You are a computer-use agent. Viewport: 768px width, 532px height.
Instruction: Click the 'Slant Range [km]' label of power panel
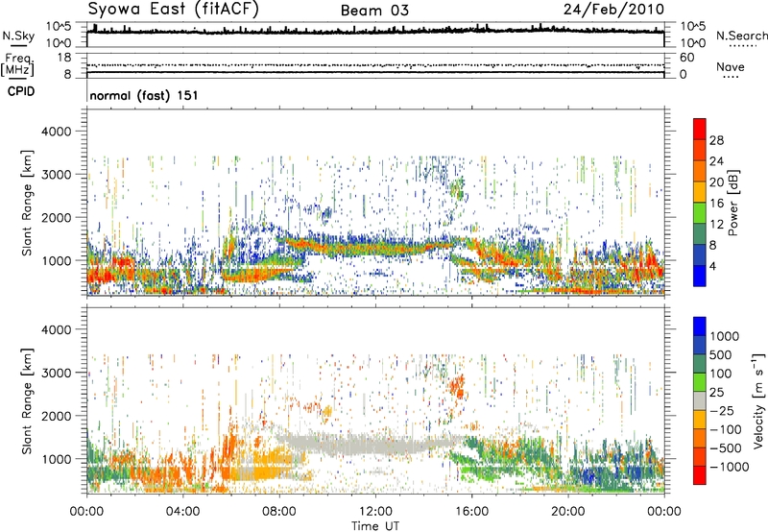click(x=27, y=203)
